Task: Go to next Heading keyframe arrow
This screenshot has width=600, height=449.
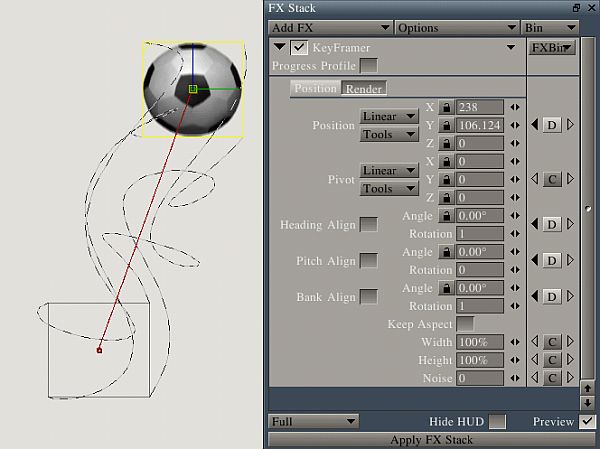Action: click(x=570, y=224)
